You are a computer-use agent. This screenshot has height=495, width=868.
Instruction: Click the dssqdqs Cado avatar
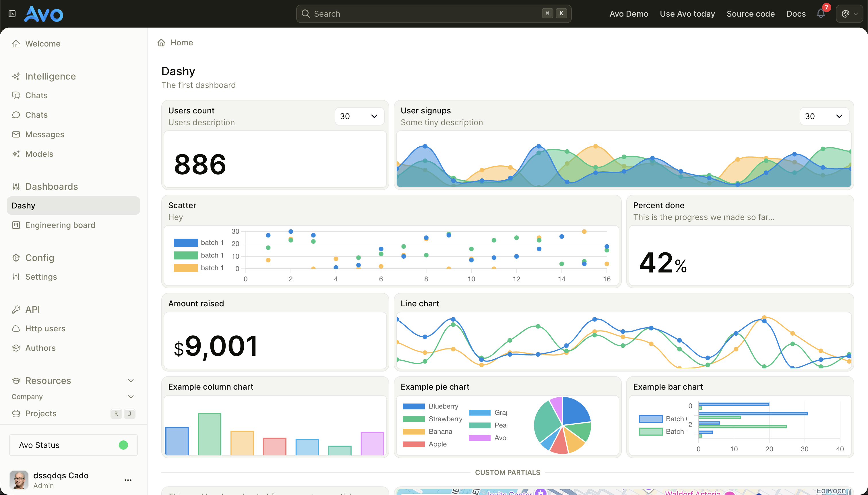pos(19,480)
